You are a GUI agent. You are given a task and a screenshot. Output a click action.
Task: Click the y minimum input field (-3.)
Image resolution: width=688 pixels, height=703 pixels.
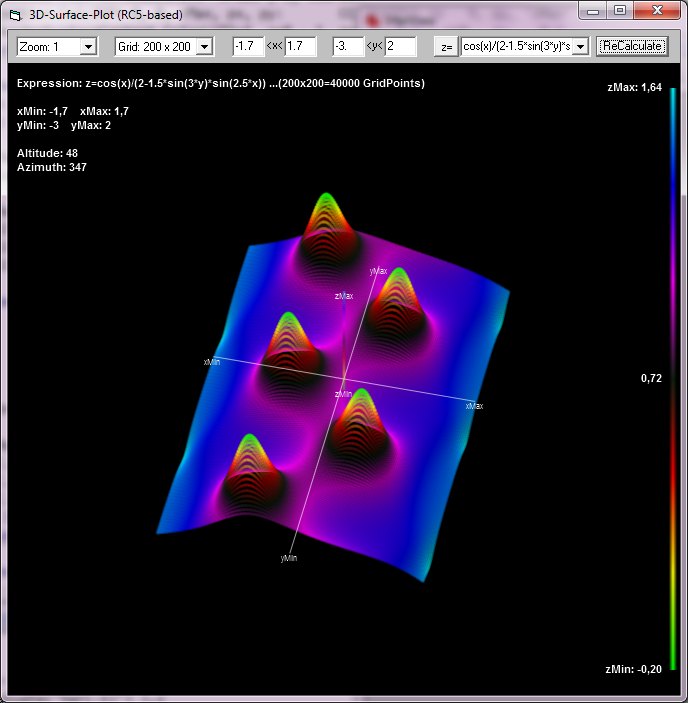click(348, 47)
